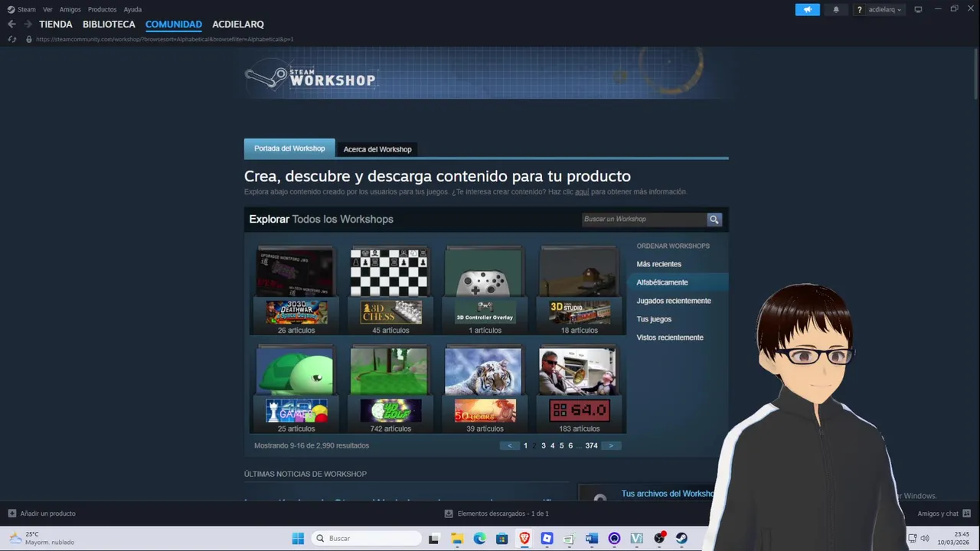This screenshot has width=980, height=551.
Task: Open Elementos descargados downloads status
Action: coord(497,514)
